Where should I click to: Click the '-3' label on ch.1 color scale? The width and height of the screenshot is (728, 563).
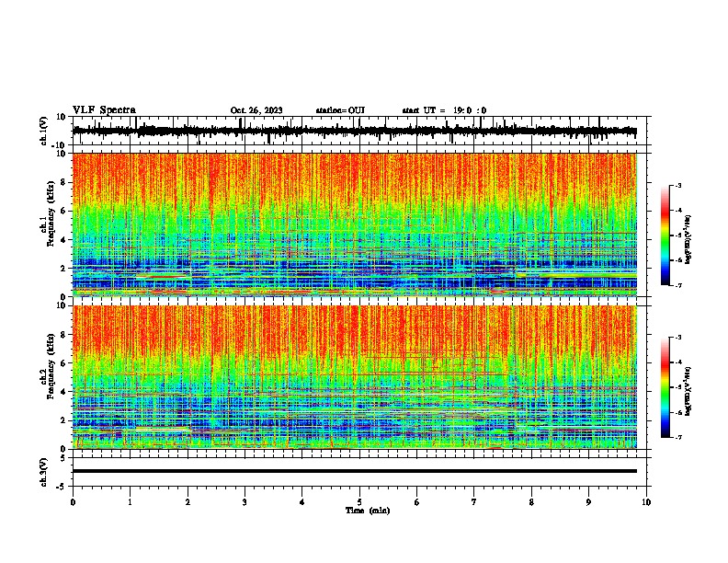pyautogui.click(x=677, y=186)
